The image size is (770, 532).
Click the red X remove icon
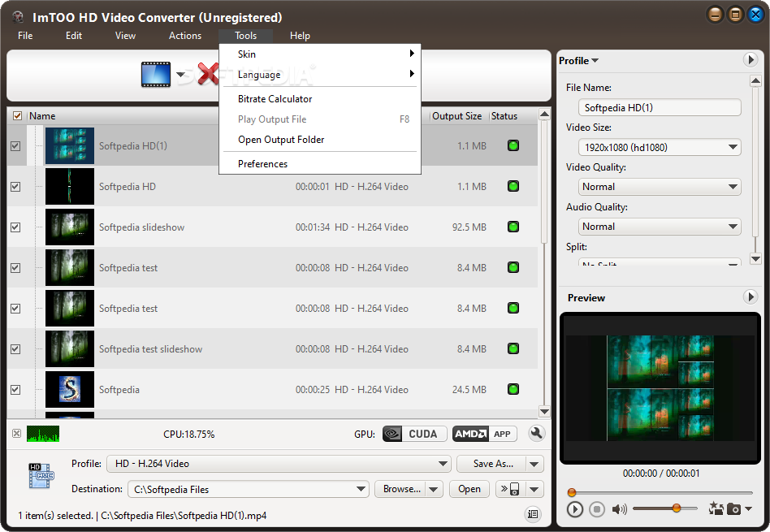[208, 74]
